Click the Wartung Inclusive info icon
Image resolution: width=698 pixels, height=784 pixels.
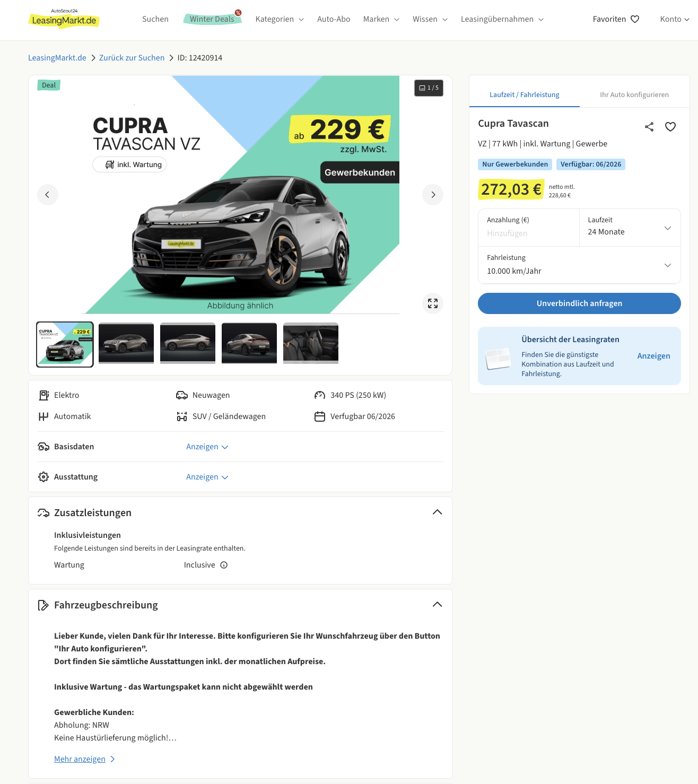click(224, 565)
